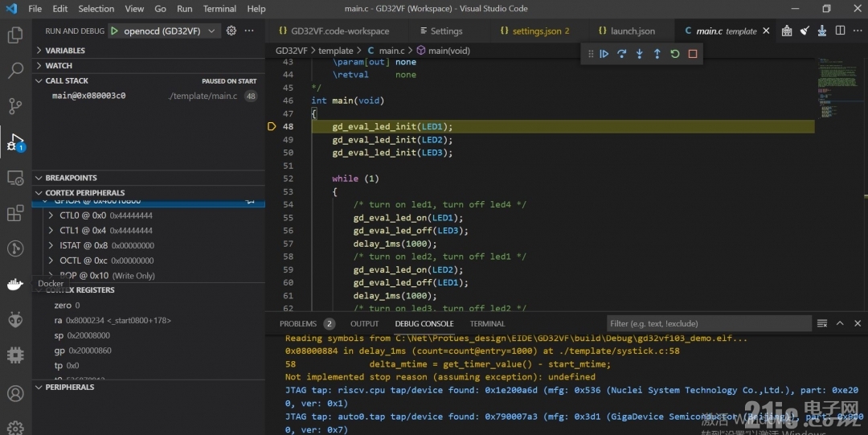
Task: Select the main@0x080003c0 call stack frame
Action: pos(149,96)
